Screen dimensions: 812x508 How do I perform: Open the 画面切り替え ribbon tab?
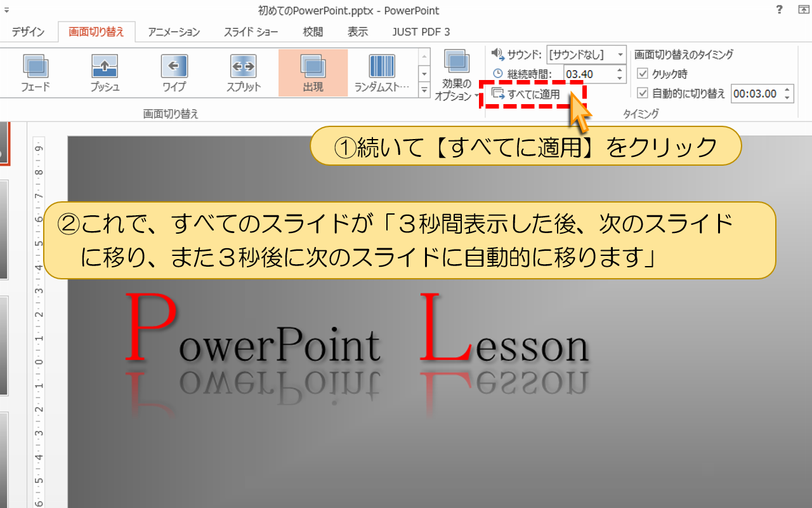coord(96,32)
